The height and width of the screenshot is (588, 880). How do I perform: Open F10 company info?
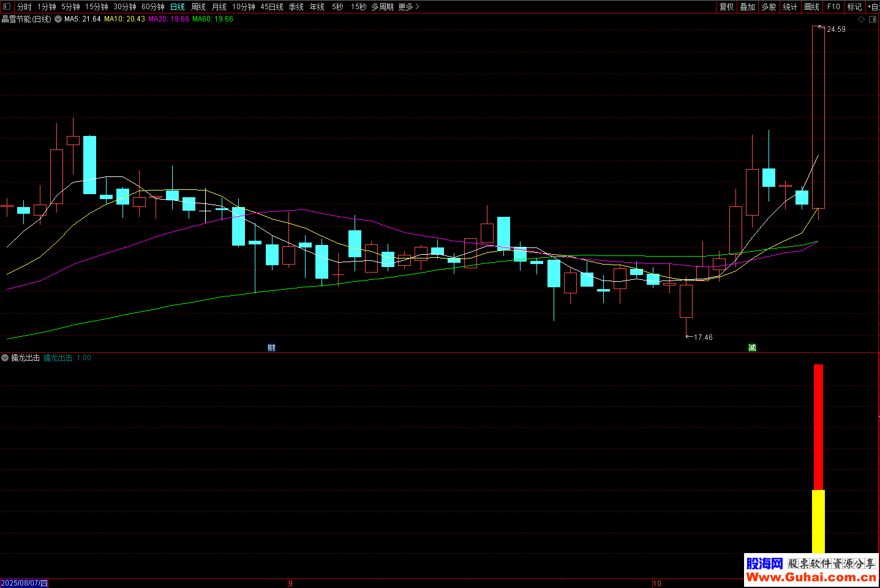coord(833,7)
